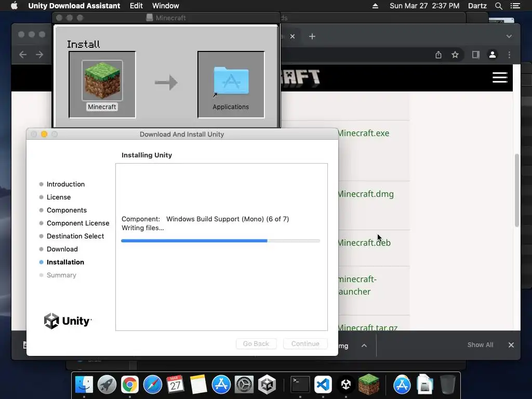
Task: Select Installation step in installer sidebar
Action: click(65, 262)
